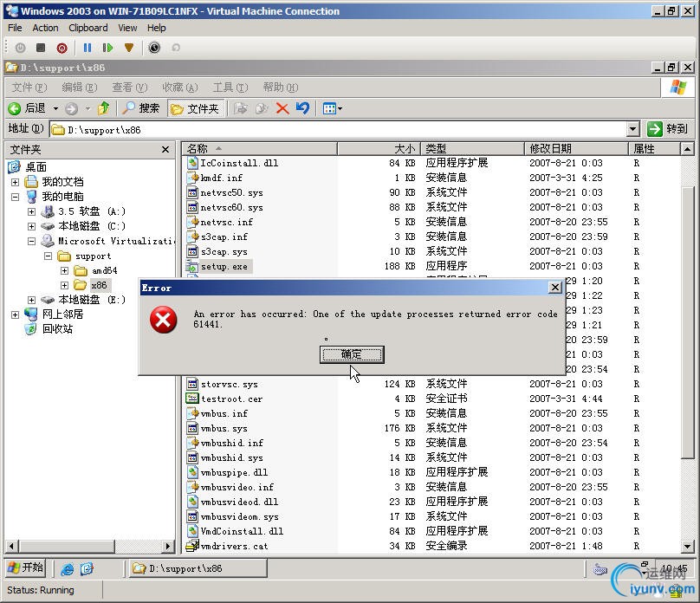Click the Revert clock icon
This screenshot has width=700, height=603.
click(x=154, y=48)
